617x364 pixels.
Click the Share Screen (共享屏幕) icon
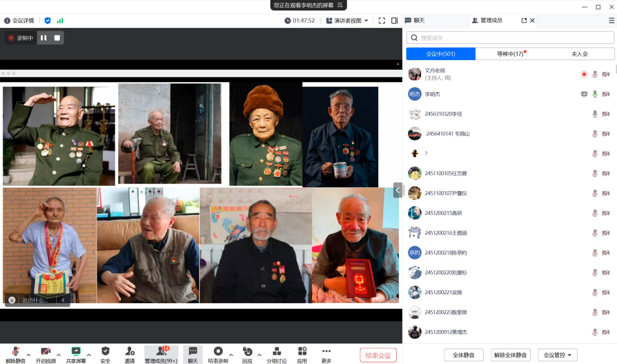click(x=76, y=351)
